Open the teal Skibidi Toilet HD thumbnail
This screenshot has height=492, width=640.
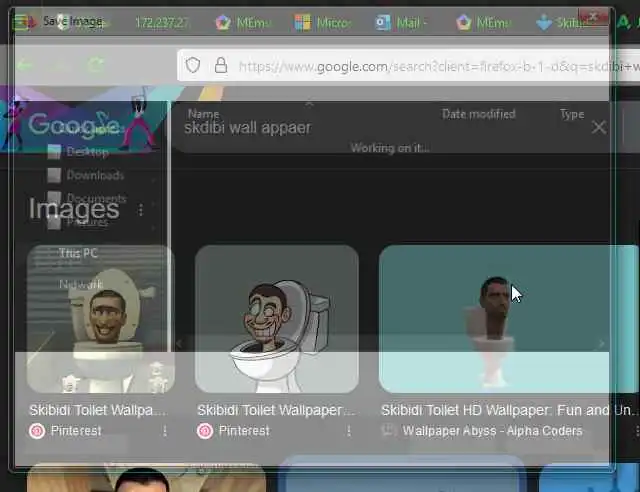(x=509, y=319)
